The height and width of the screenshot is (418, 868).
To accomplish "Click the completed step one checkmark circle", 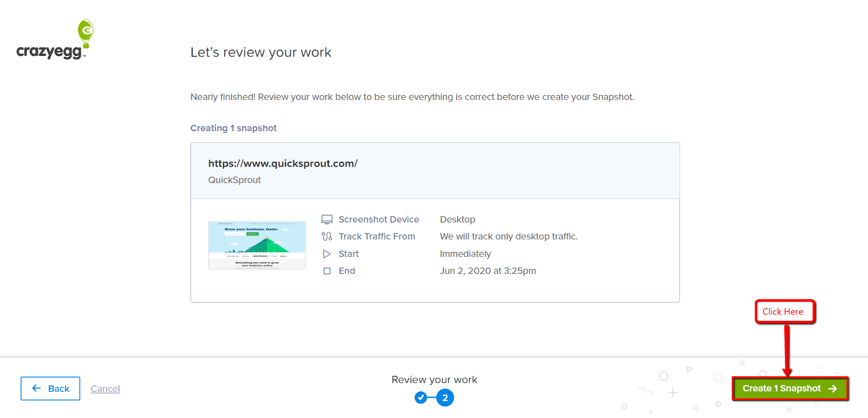I will coord(421,398).
